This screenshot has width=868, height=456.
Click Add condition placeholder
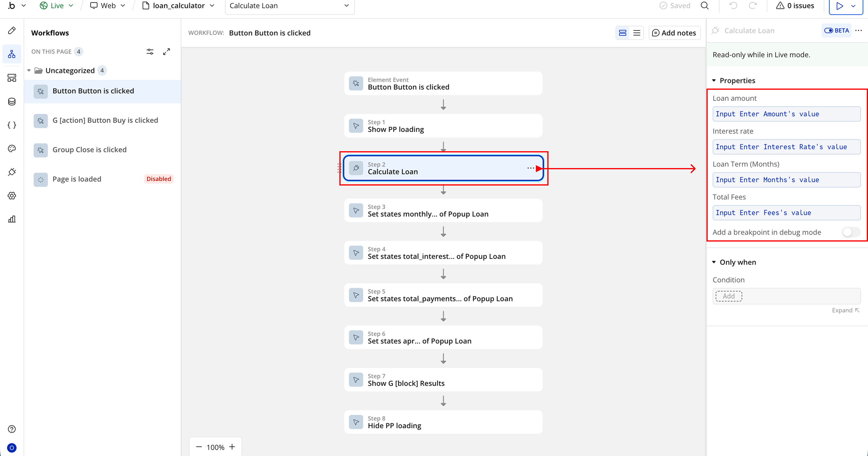tap(728, 296)
